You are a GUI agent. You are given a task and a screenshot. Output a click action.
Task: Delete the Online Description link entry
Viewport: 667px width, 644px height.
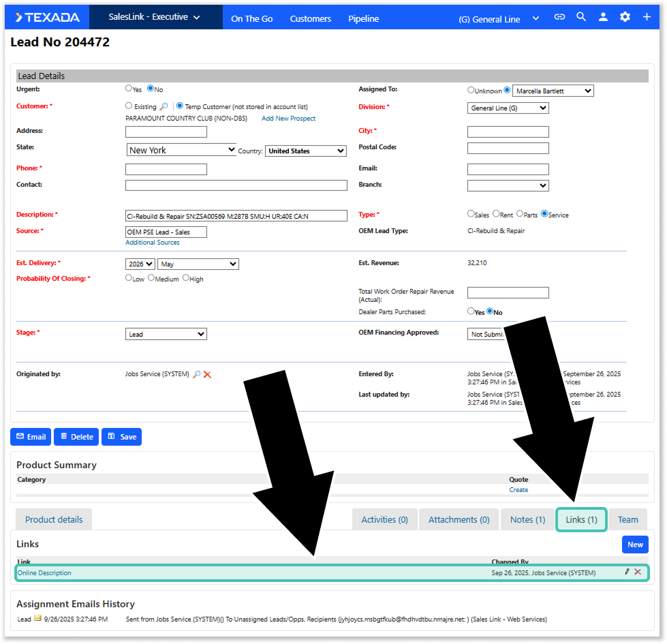pyautogui.click(x=638, y=572)
